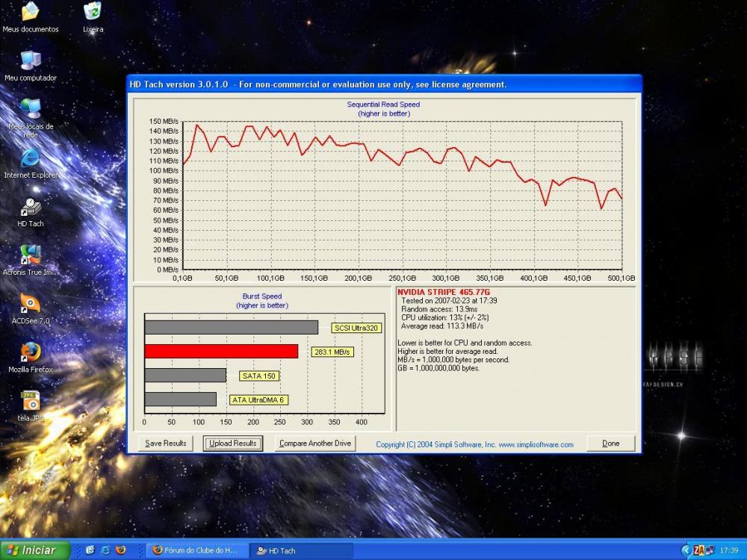Expand hidden system tray icons arrow

click(x=686, y=550)
